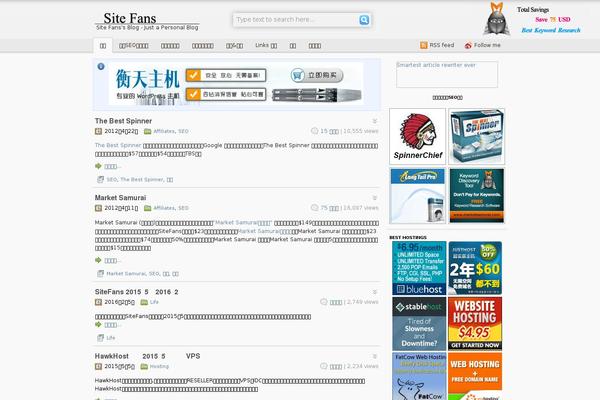Screen dimensions: 600x400
Task: Collapse HawkHost post arrow
Action: [375, 356]
